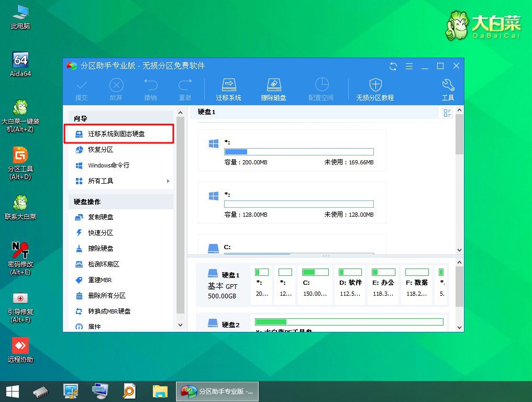
Task: Switch the partition list view mode icon
Action: pos(447,113)
